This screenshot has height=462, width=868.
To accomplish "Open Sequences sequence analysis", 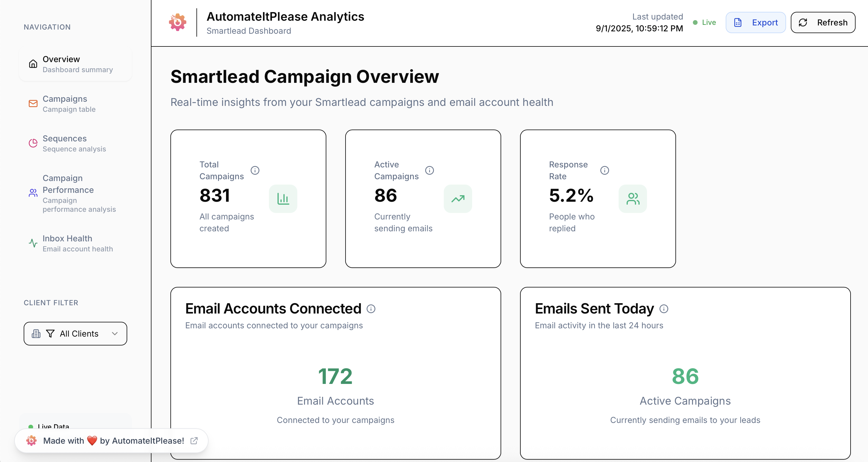I will click(75, 143).
